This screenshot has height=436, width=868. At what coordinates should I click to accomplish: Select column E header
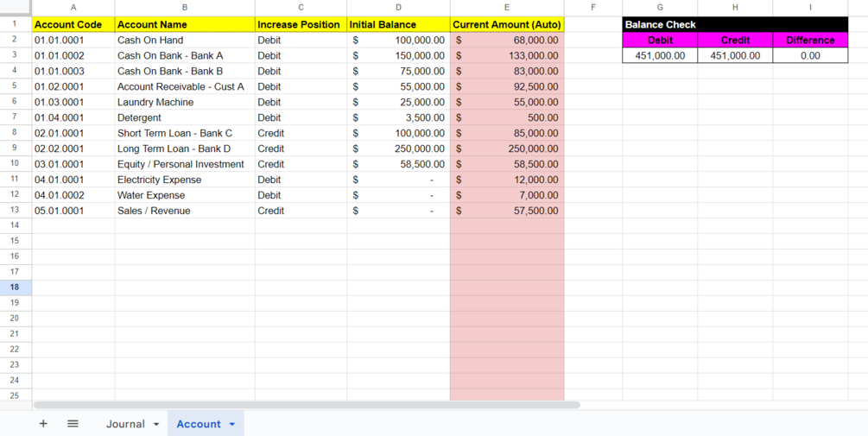pyautogui.click(x=507, y=8)
